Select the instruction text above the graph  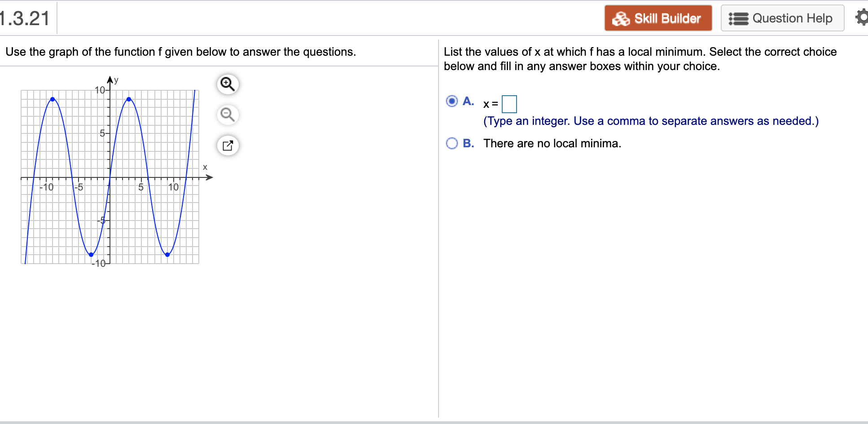click(180, 52)
